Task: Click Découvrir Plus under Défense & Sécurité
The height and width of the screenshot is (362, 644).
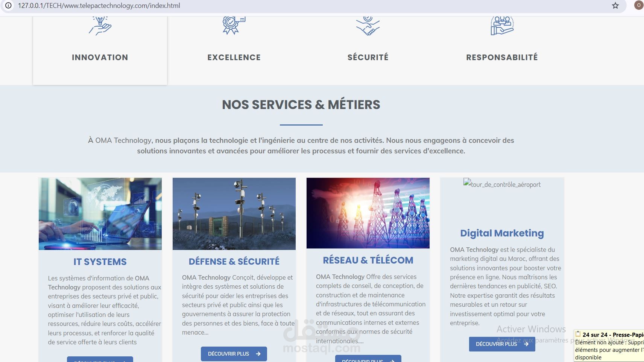Action: (234, 354)
